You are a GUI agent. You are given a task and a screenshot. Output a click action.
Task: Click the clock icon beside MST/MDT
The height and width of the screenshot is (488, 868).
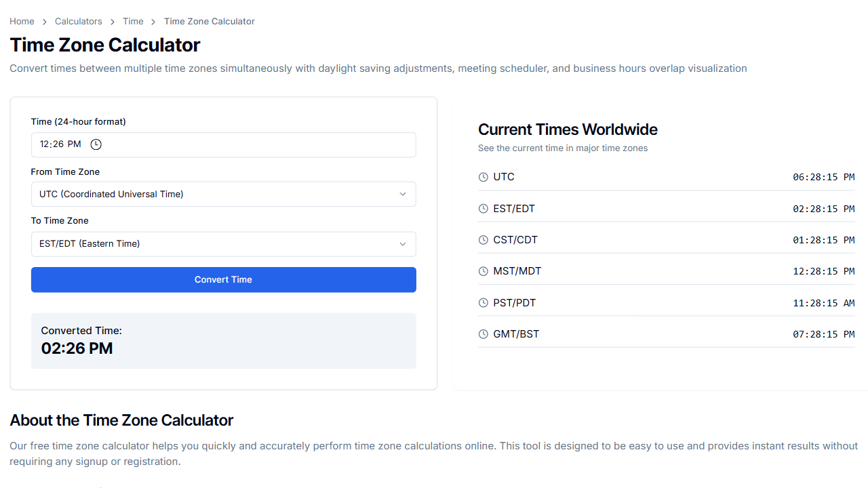(x=483, y=271)
